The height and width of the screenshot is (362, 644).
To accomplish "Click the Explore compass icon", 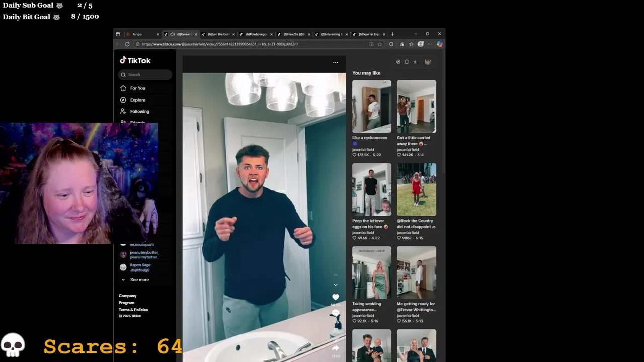I will 123,100.
